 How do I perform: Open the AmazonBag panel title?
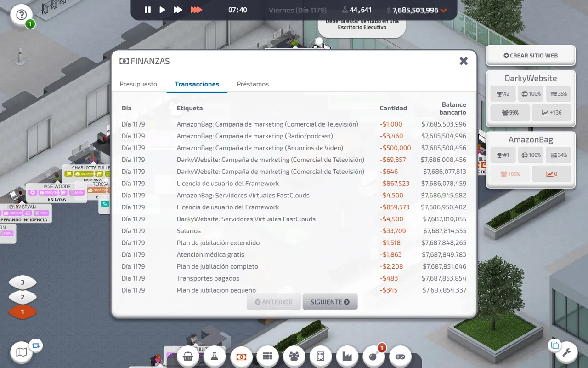click(x=531, y=139)
